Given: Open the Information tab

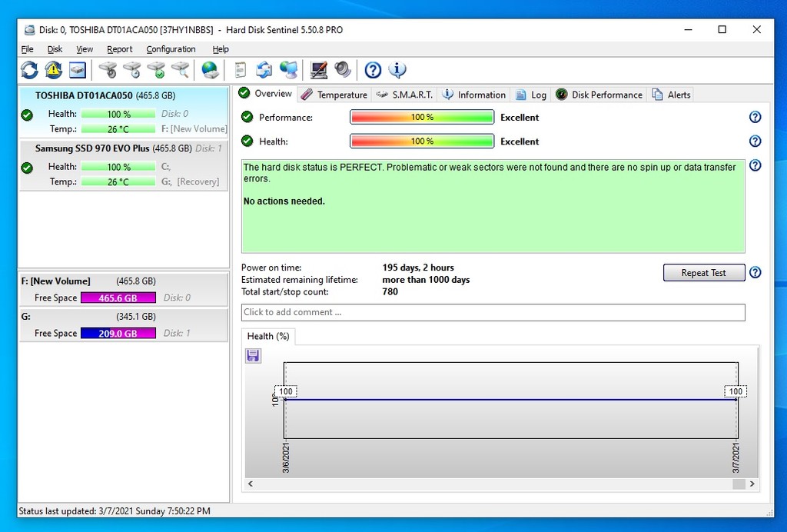Looking at the screenshot, I should 474,95.
